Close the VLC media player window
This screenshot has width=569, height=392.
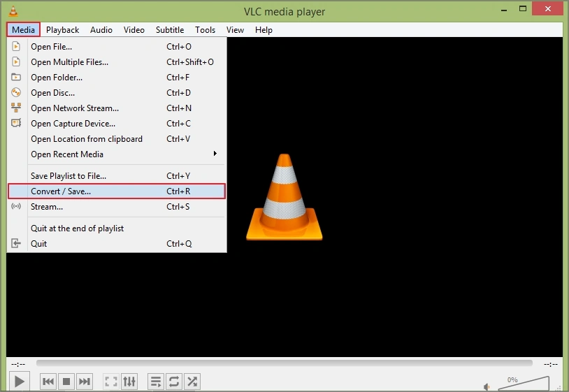[x=547, y=8]
